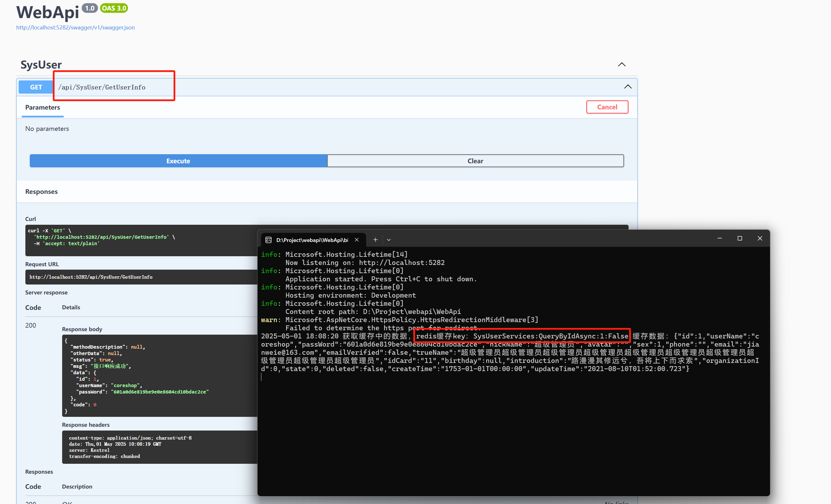Click the SysUser tag heading
The width and height of the screenshot is (831, 504).
coord(41,64)
